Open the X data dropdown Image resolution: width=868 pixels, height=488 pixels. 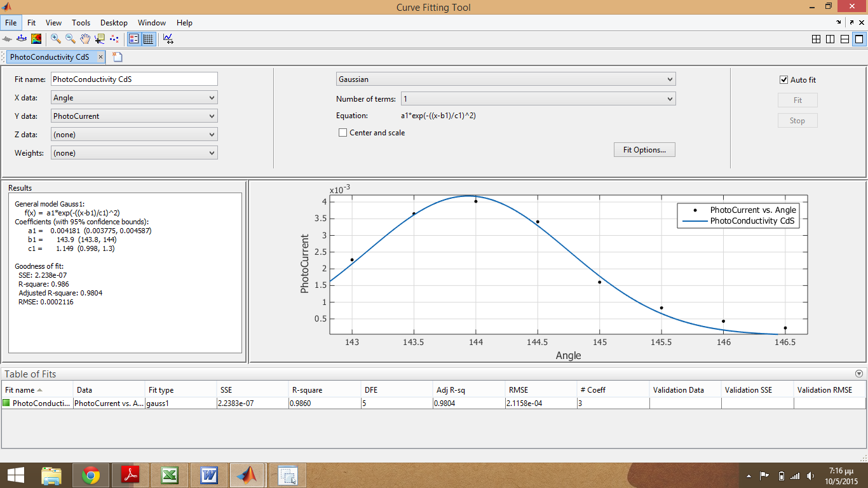pyautogui.click(x=134, y=98)
